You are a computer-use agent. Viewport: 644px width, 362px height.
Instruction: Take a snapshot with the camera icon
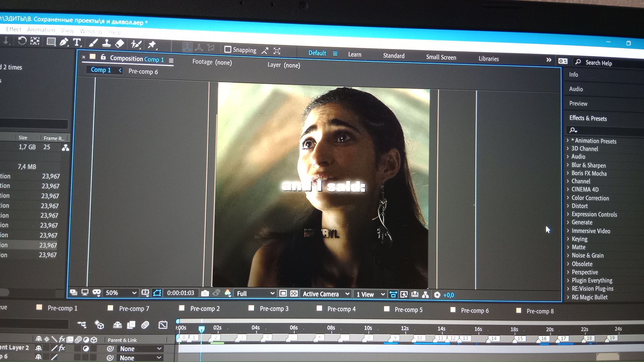tap(205, 293)
